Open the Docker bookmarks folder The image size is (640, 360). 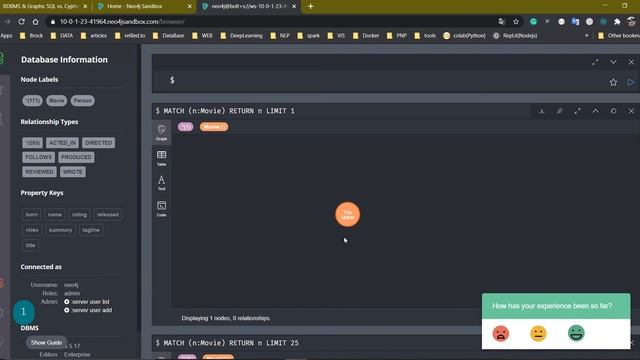tap(366, 36)
